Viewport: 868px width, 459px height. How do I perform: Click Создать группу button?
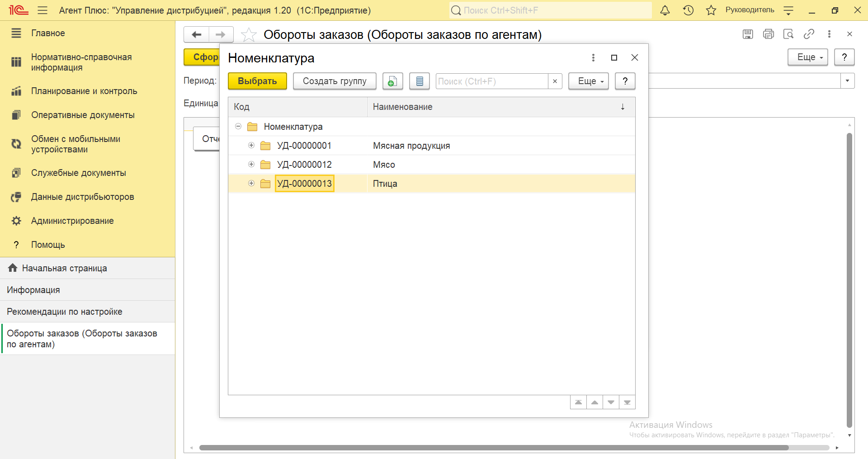point(335,81)
